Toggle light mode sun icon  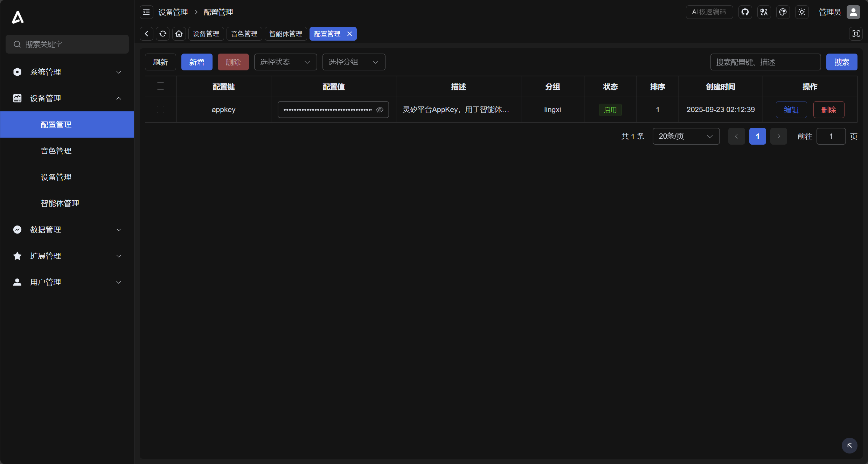[x=802, y=12]
